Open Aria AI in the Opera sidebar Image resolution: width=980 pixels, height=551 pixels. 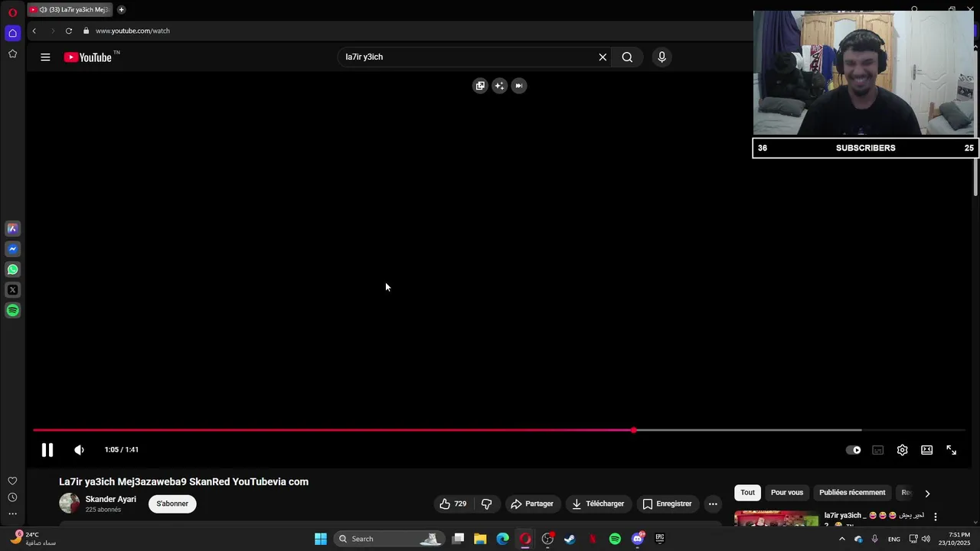(12, 228)
